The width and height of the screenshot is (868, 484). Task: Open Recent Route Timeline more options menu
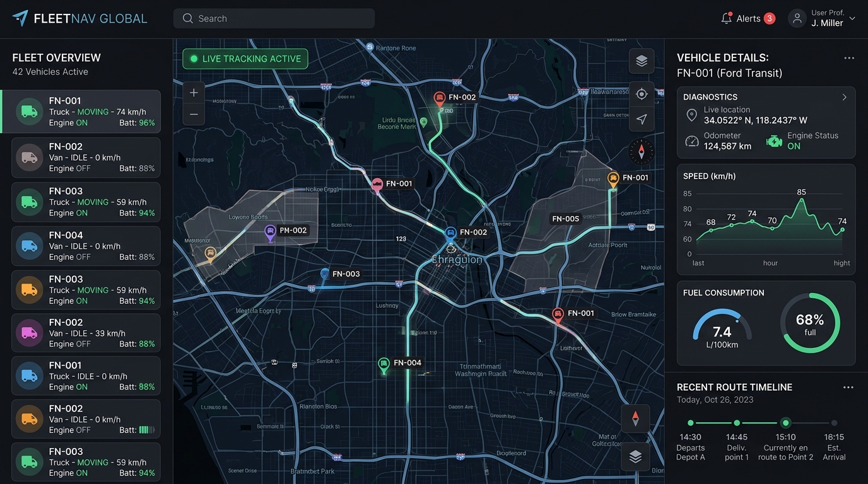[848, 388]
